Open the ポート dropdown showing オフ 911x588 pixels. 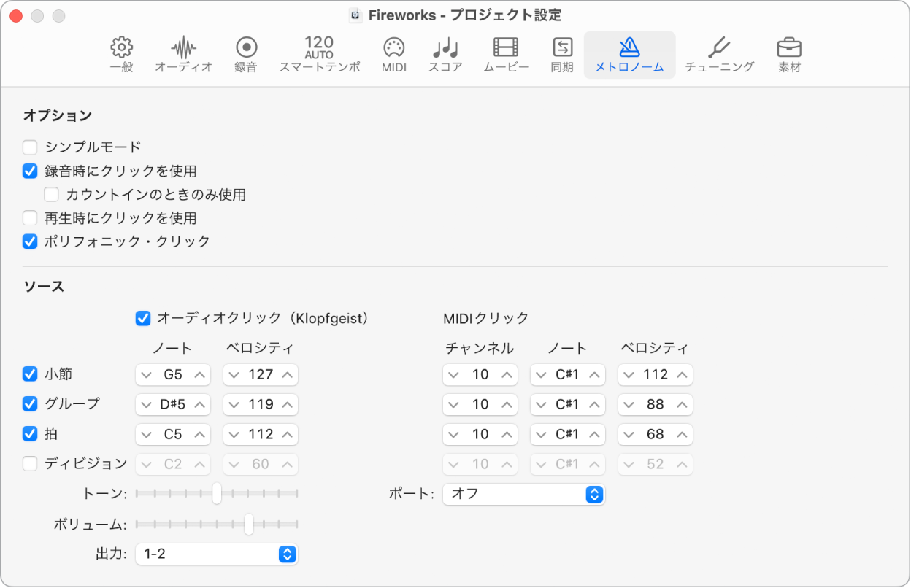pos(523,494)
